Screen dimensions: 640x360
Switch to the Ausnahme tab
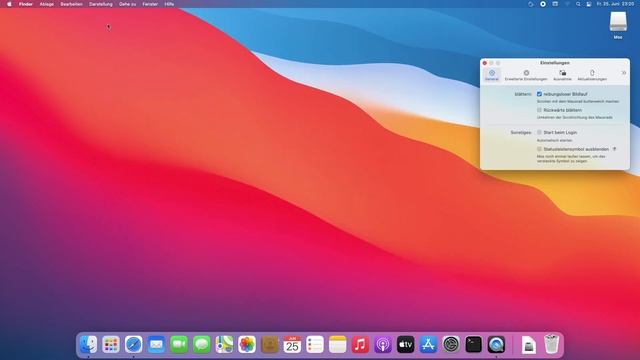coord(562,75)
